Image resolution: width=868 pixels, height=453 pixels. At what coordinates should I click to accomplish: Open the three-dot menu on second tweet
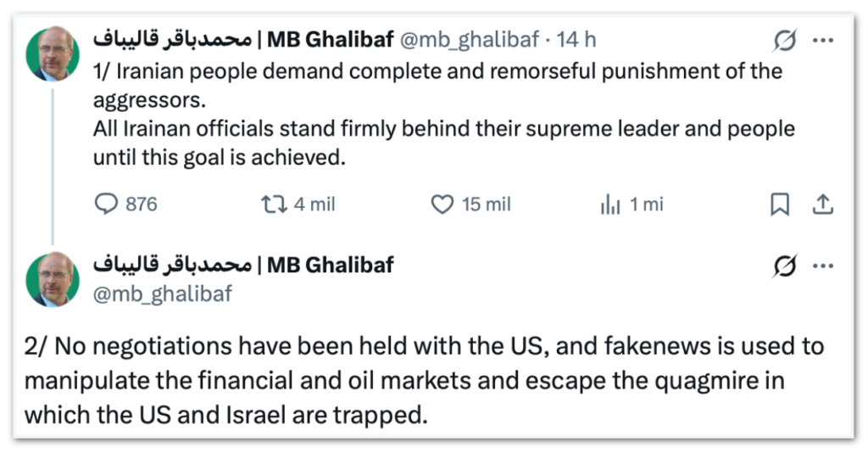(822, 266)
